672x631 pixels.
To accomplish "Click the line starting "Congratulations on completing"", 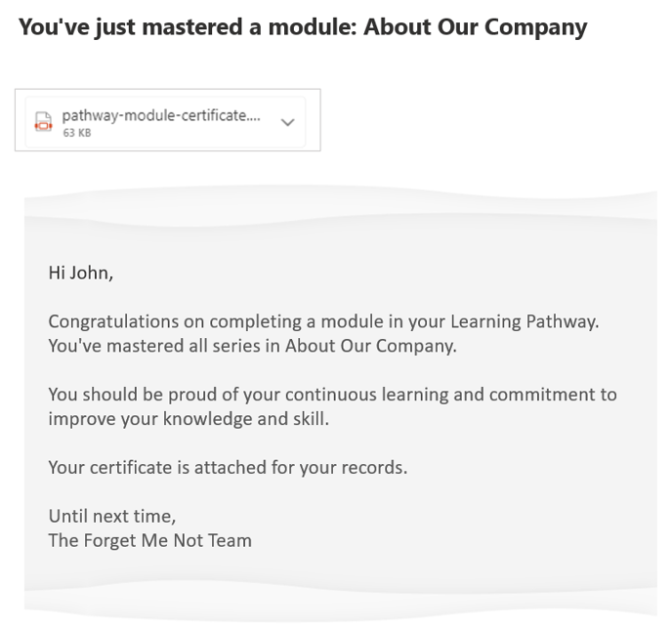I will (322, 321).
